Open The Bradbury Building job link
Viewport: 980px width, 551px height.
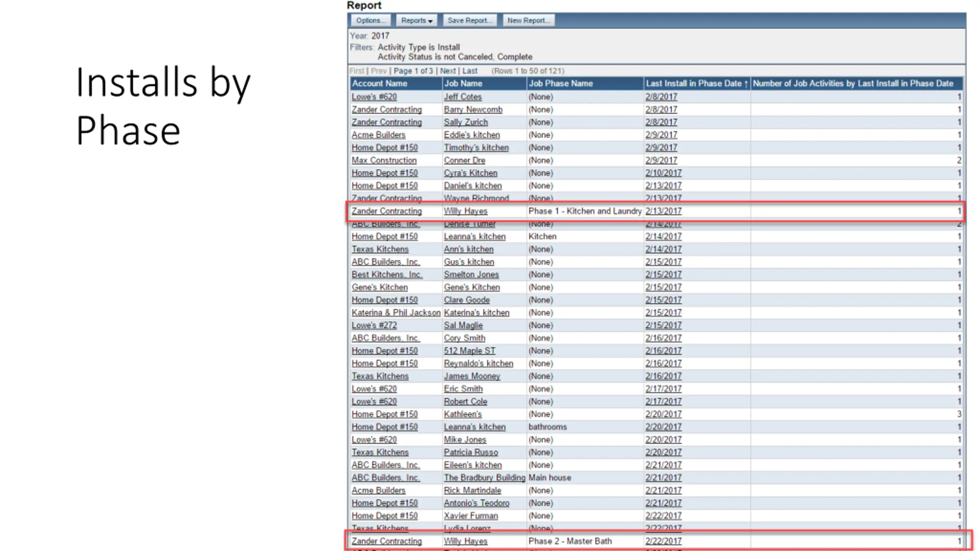[x=484, y=478]
